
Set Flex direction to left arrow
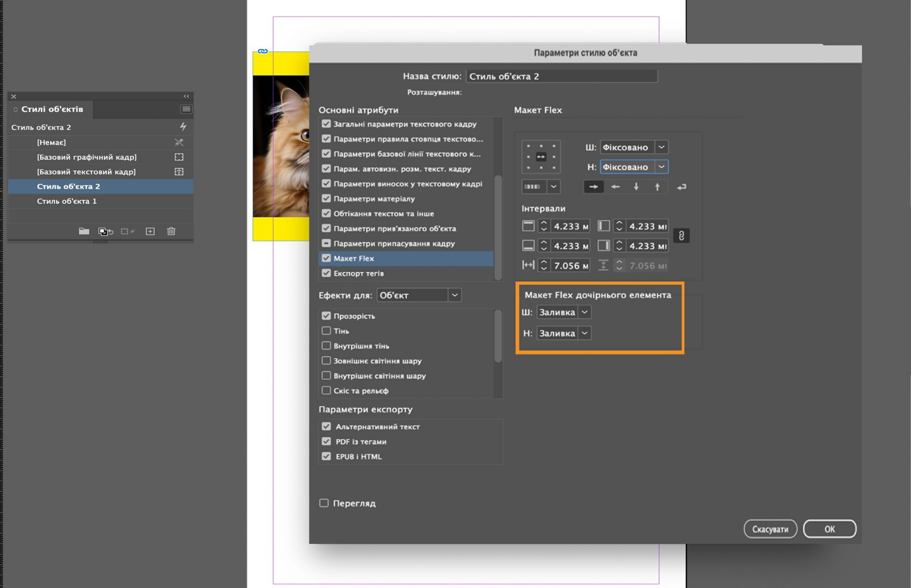pos(615,187)
